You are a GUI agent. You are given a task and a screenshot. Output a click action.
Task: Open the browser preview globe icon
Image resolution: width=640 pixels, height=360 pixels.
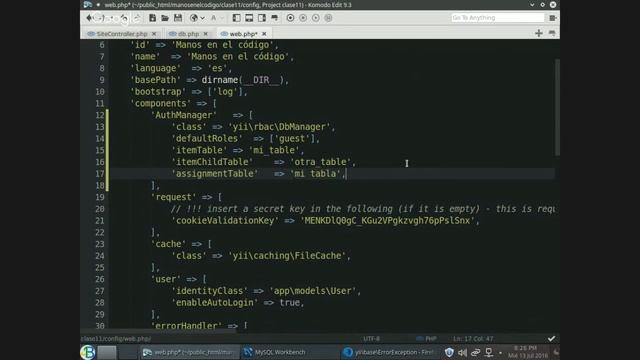click(194, 18)
